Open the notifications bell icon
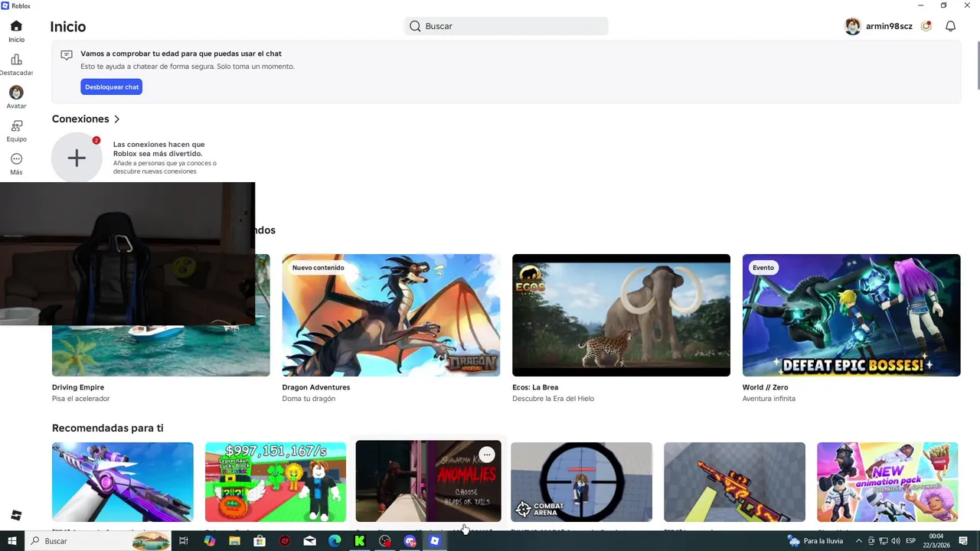The height and width of the screenshot is (551, 980). pos(950,26)
